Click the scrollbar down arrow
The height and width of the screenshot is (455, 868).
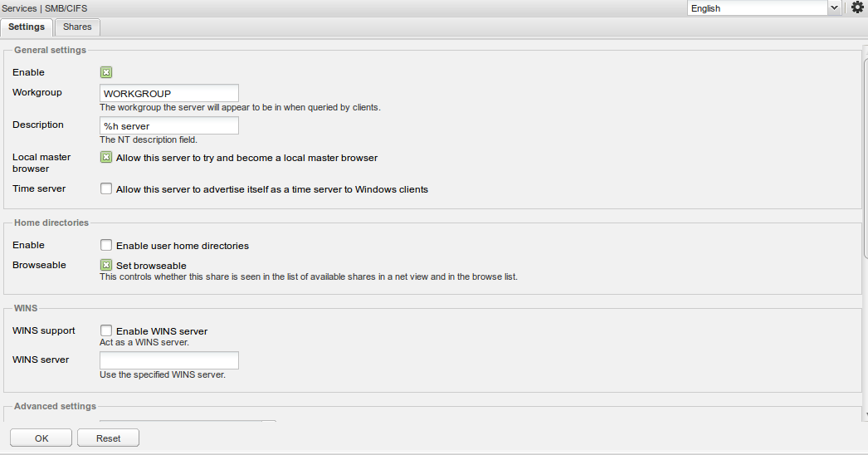click(x=866, y=414)
